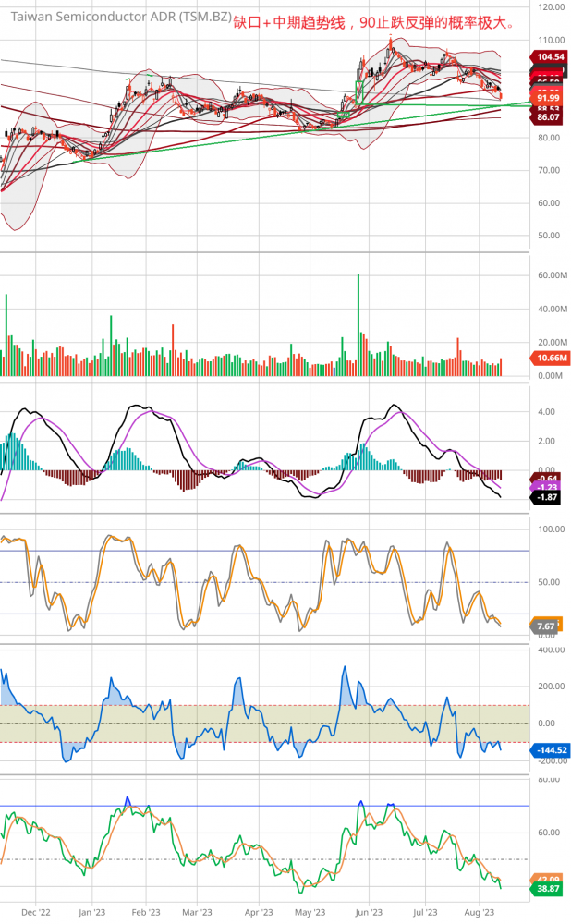This screenshot has width=571, height=924.
Task: Select the blue -144.52 CCI value label
Action: [x=551, y=750]
